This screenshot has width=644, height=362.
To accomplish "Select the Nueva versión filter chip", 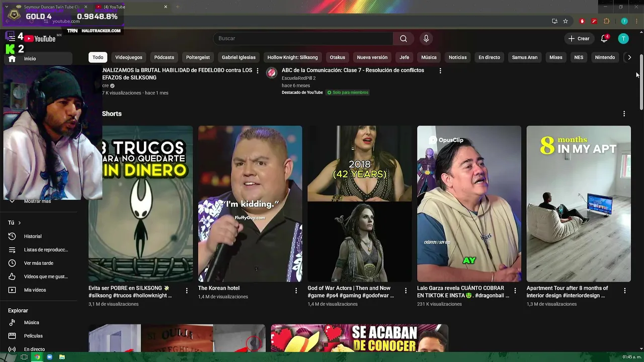I will (x=372, y=57).
